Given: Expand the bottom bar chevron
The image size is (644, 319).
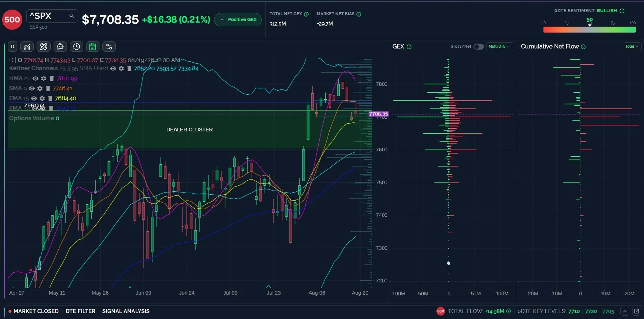Looking at the screenshot, I should [x=625, y=311].
